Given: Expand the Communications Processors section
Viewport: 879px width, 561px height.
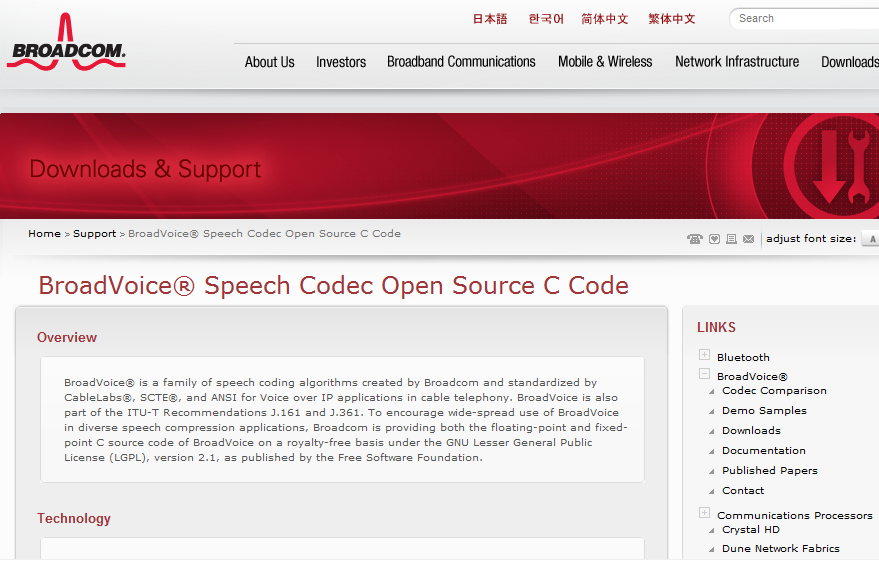Looking at the screenshot, I should point(705,513).
